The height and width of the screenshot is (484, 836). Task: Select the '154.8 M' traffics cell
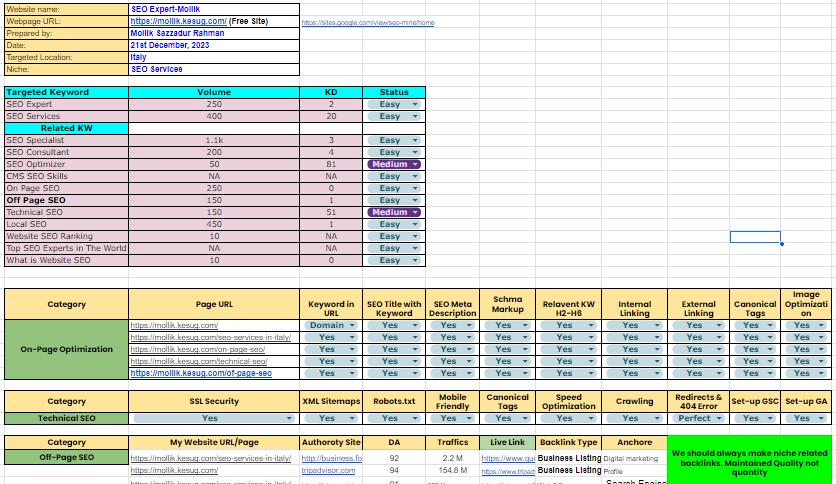453,471
